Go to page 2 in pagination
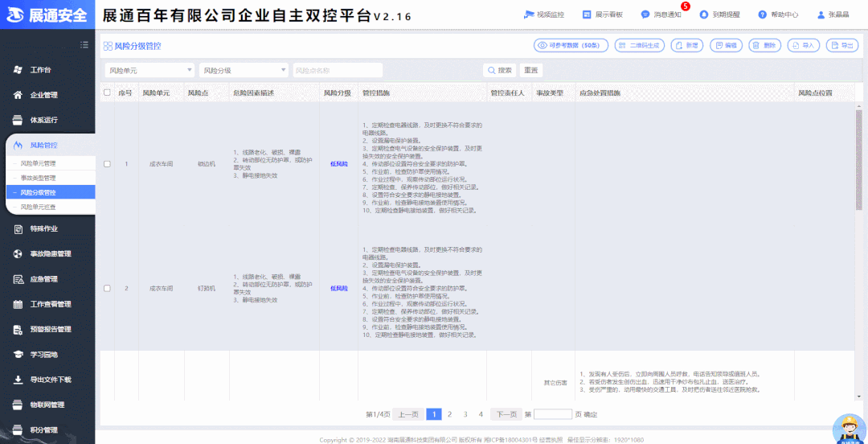This screenshot has height=444, width=868. (449, 414)
